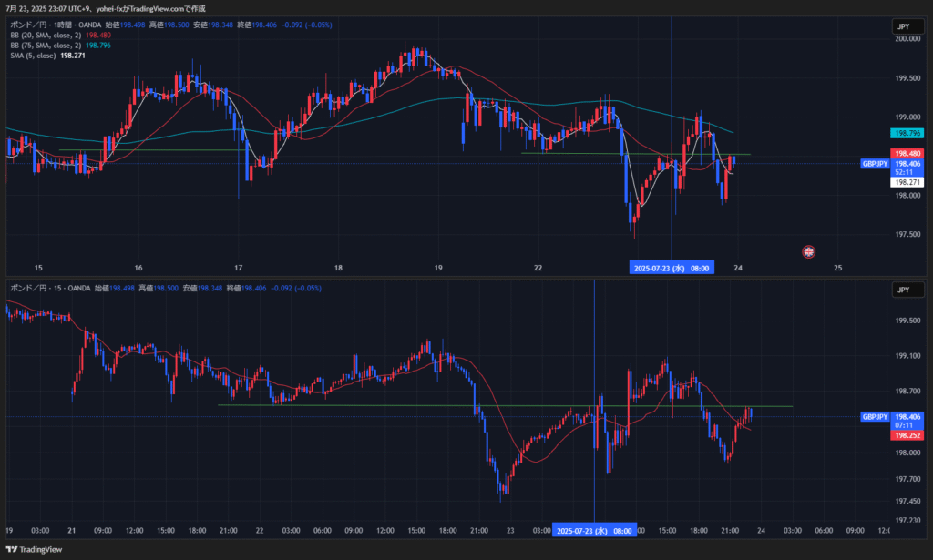The image size is (933, 560).
Task: Click the 200.000 level on upper price scale
Action: pos(907,39)
